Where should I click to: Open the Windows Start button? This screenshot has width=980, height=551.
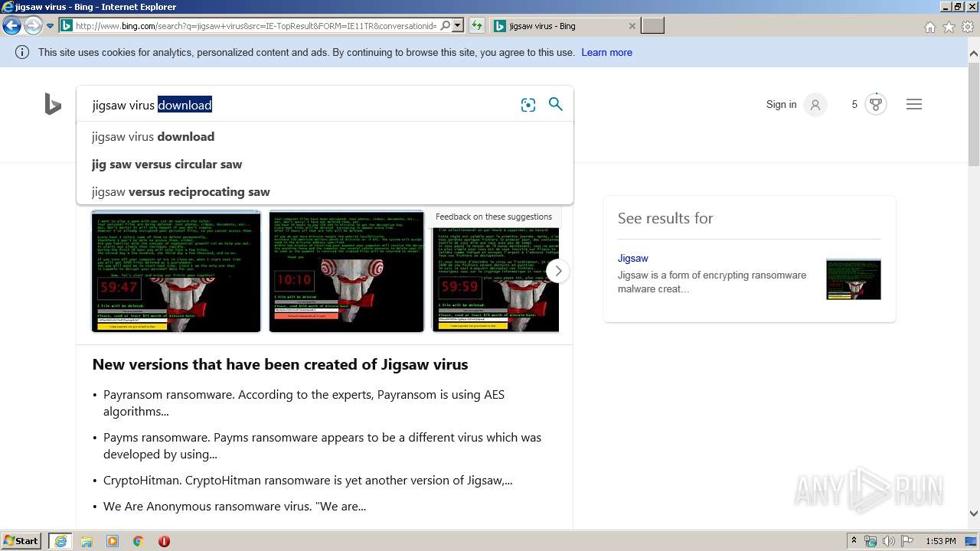click(x=21, y=541)
